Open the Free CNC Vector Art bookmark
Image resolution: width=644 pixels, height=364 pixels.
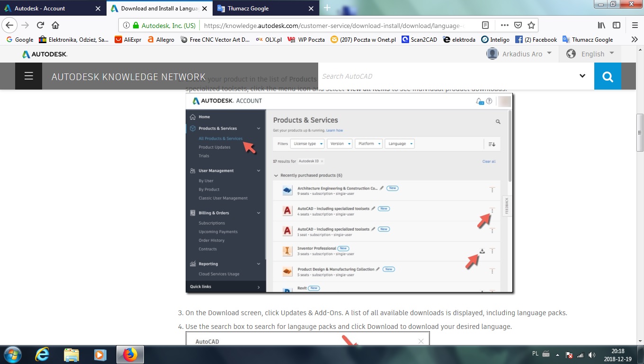(x=215, y=40)
